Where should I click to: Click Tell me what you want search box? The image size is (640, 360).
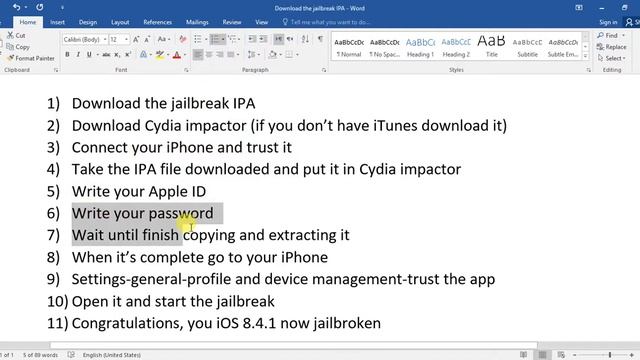click(327, 22)
